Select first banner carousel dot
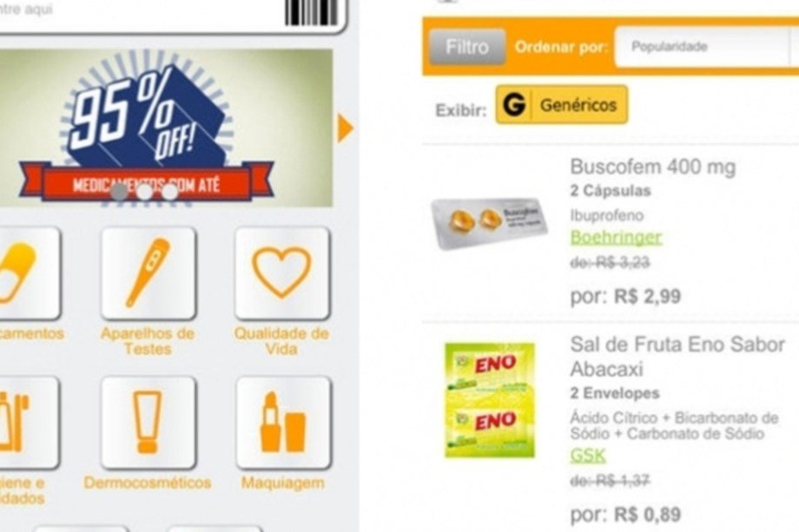Screen dimensions: 799x532 click(120, 192)
